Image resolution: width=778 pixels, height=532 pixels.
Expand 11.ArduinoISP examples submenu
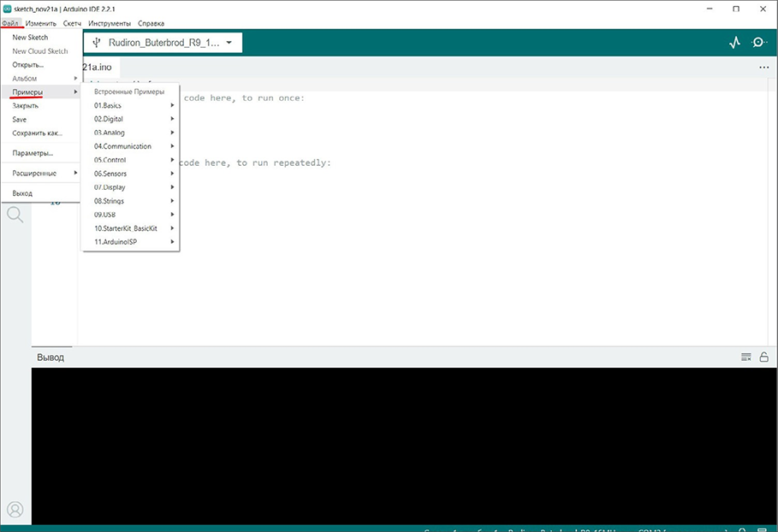(x=130, y=241)
